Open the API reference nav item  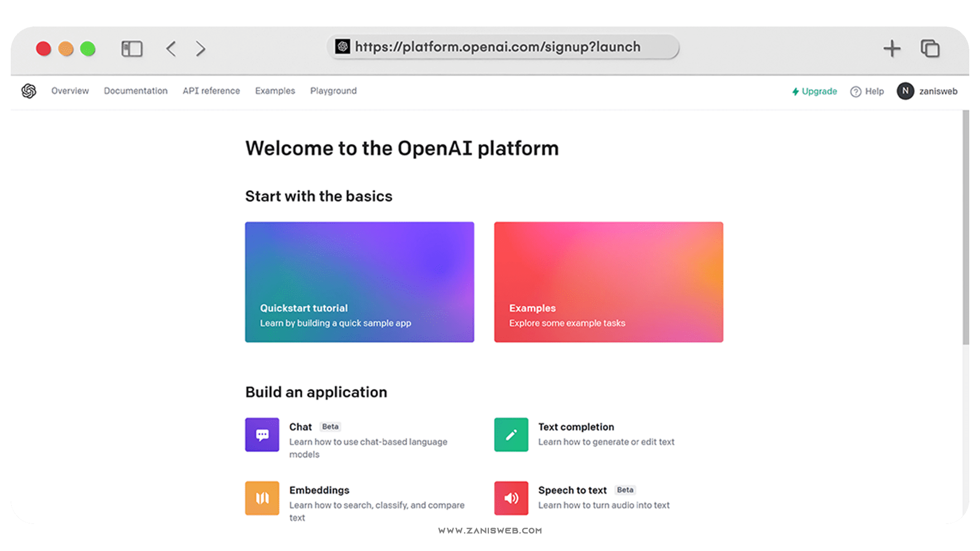click(x=211, y=91)
